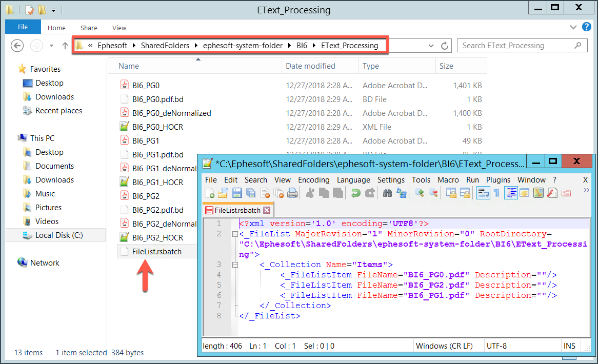Open Customize Quick Access Toolbar dropdown
Screen dimensions: 598x364
[53, 10]
